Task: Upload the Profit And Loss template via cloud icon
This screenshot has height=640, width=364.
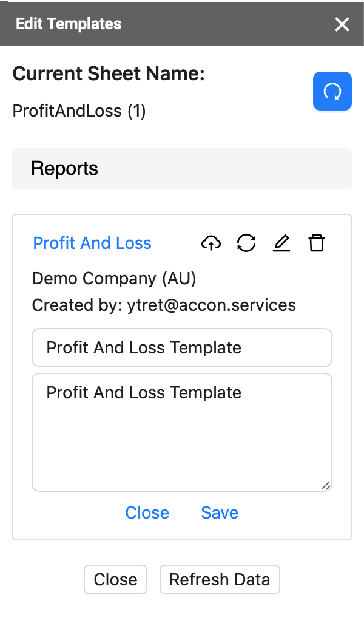Action: 211,243
